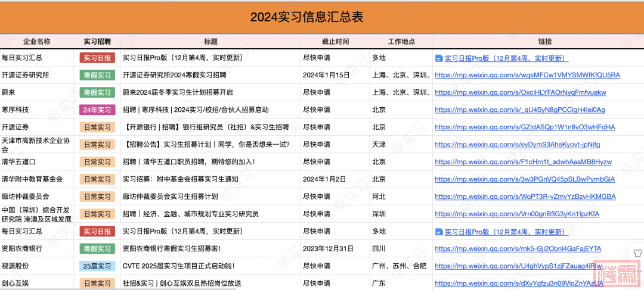Select the 寒序科技 company cell
The height and width of the screenshot is (290, 644).
36,110
